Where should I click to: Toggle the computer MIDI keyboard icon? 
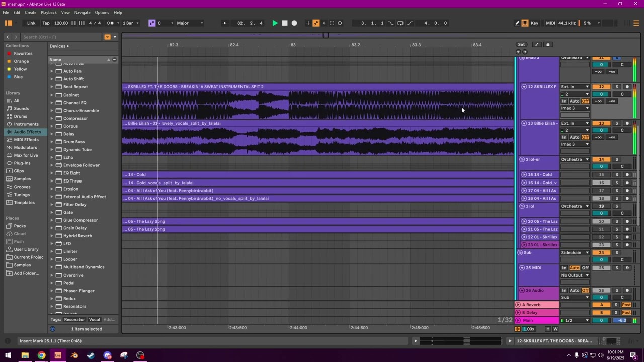click(525, 23)
